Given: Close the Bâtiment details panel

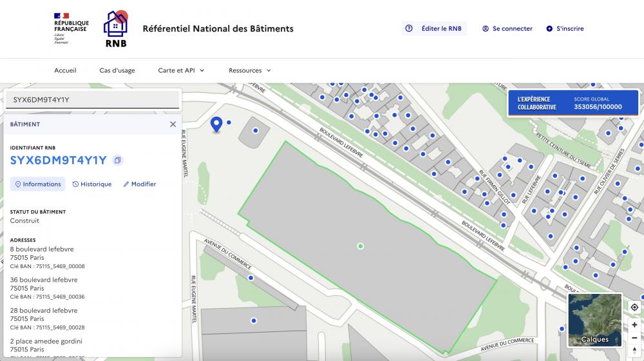Looking at the screenshot, I should pos(173,124).
